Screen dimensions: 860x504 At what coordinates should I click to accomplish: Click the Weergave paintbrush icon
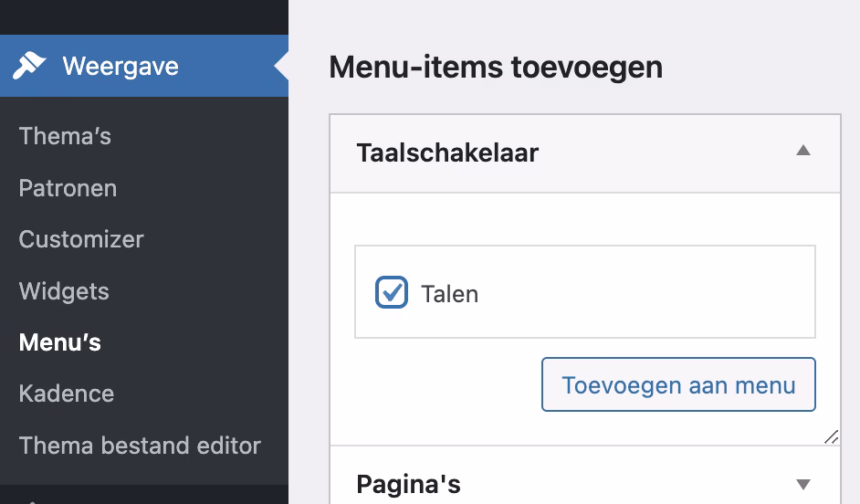pyautogui.click(x=29, y=66)
